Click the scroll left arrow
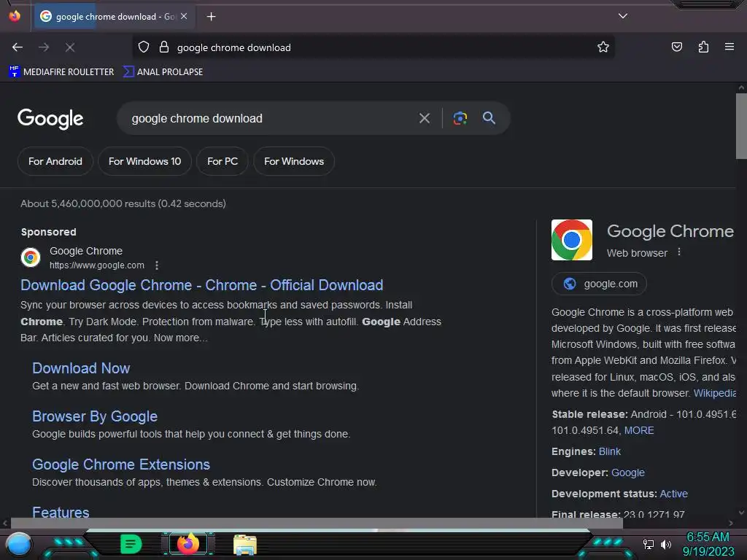 pyautogui.click(x=5, y=523)
